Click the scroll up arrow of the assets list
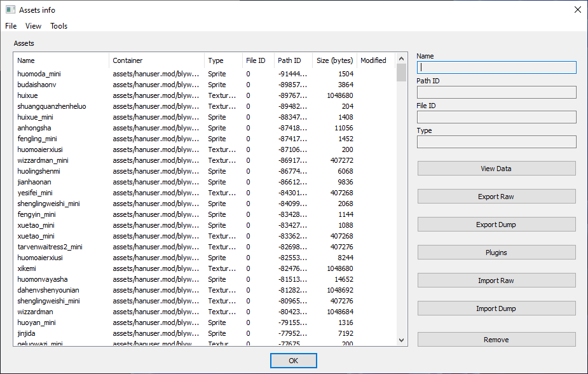The image size is (588, 374). (401, 59)
